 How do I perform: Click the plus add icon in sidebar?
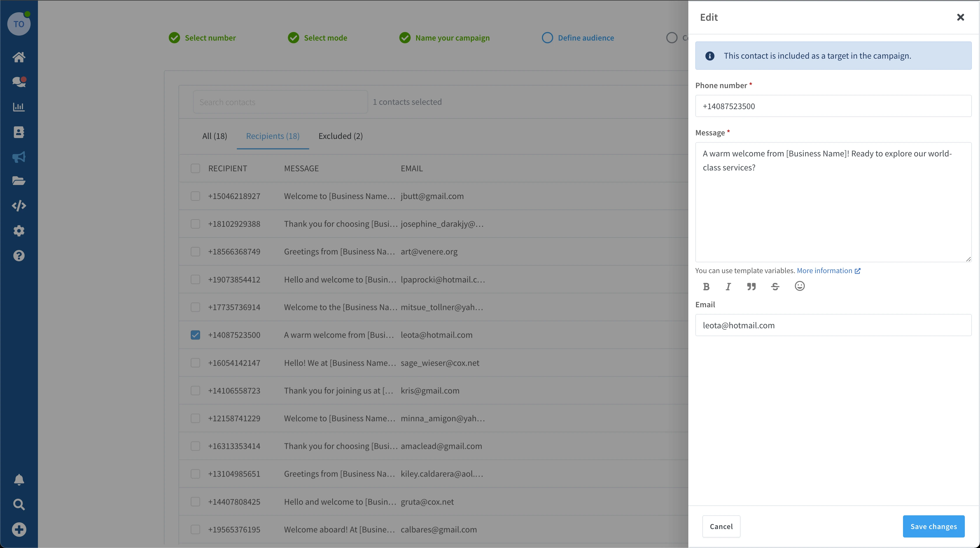click(x=19, y=529)
